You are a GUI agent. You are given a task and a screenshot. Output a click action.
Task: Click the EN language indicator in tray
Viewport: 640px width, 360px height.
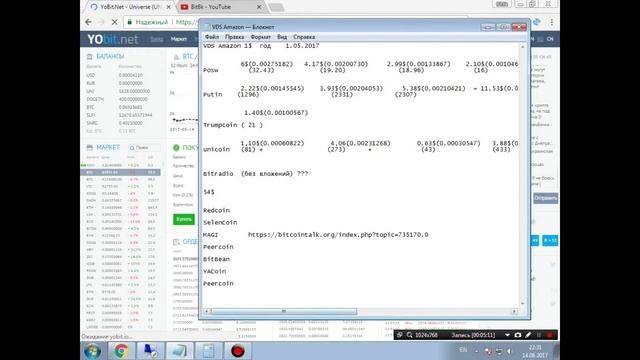tap(463, 350)
